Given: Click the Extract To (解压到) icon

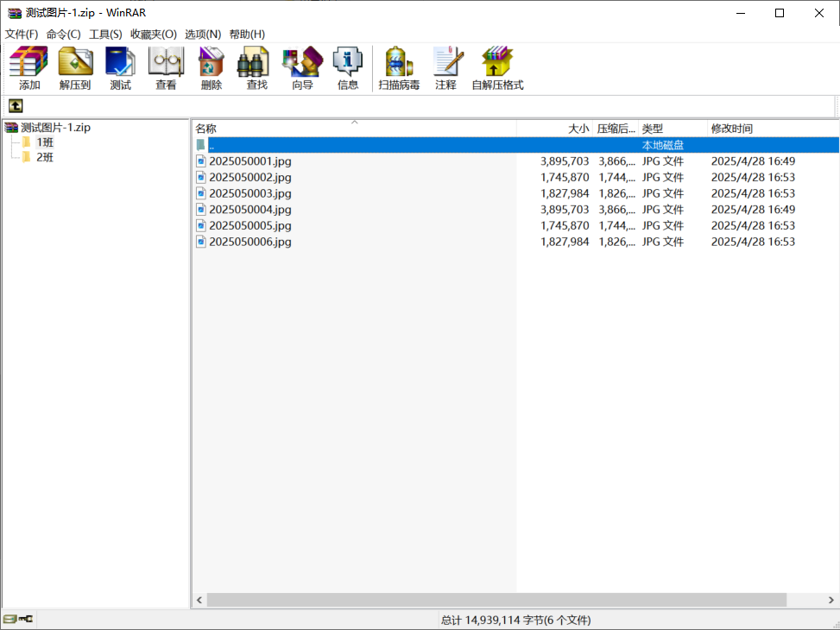Looking at the screenshot, I should coord(75,68).
